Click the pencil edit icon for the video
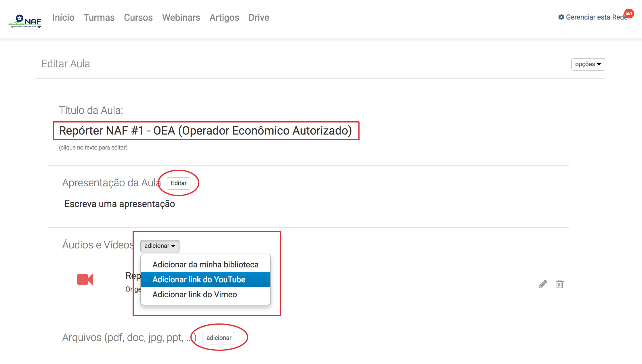The height and width of the screenshot is (364, 642). coord(542,284)
